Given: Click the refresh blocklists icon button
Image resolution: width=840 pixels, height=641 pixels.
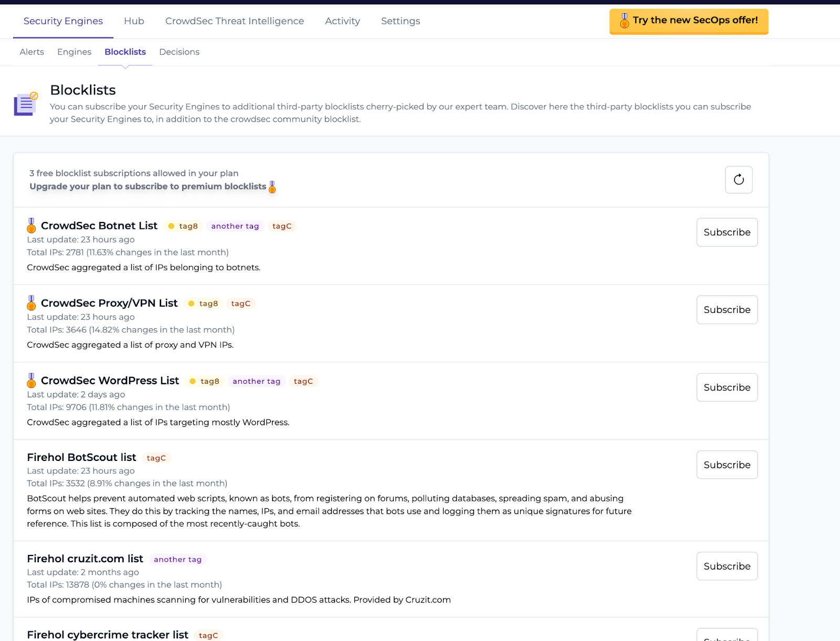Looking at the screenshot, I should coord(739,180).
